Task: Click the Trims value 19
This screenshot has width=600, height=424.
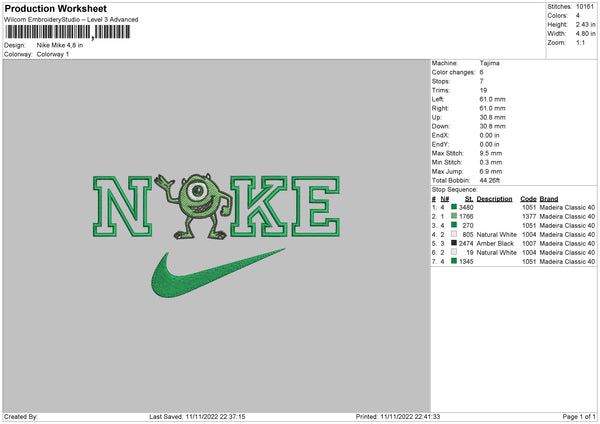Action: pos(483,90)
